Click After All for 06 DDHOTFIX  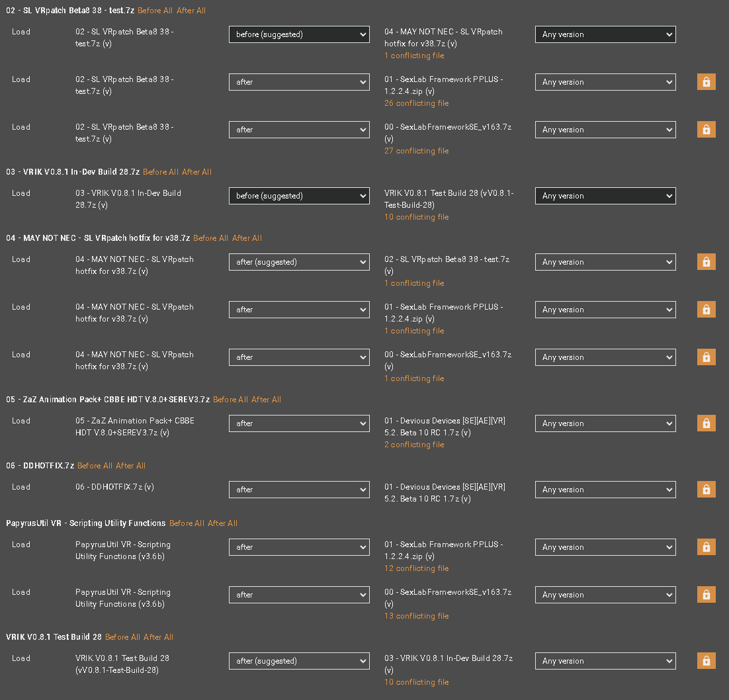click(x=130, y=466)
